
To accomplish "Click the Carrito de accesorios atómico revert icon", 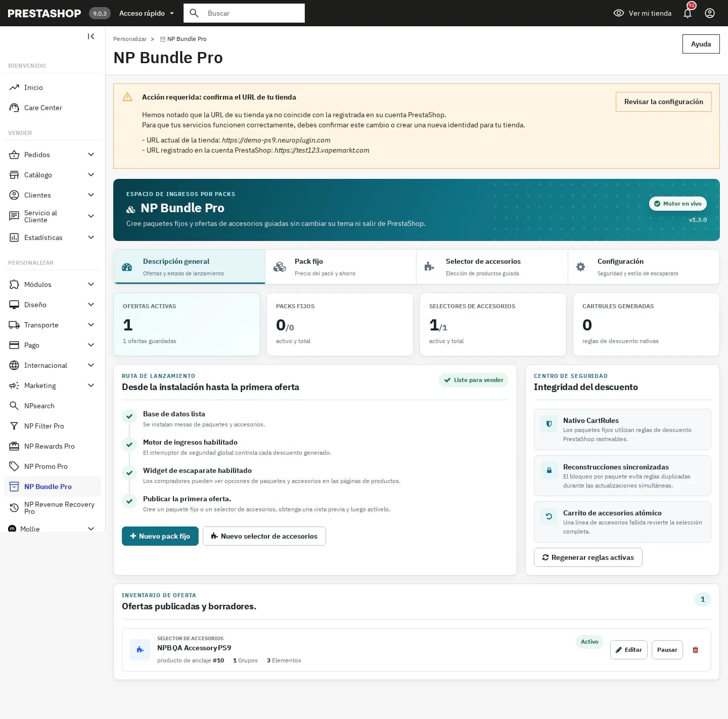I will (549, 516).
